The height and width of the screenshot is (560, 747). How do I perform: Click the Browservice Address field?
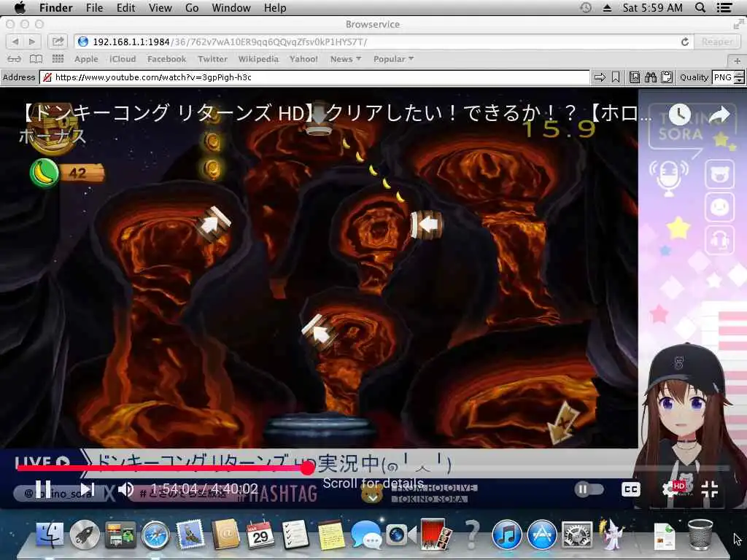coord(314,77)
